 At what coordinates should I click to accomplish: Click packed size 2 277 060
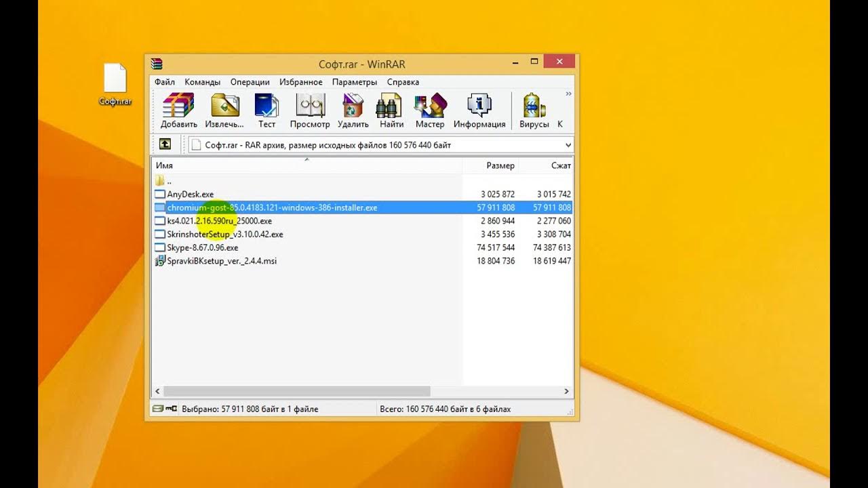click(x=553, y=221)
